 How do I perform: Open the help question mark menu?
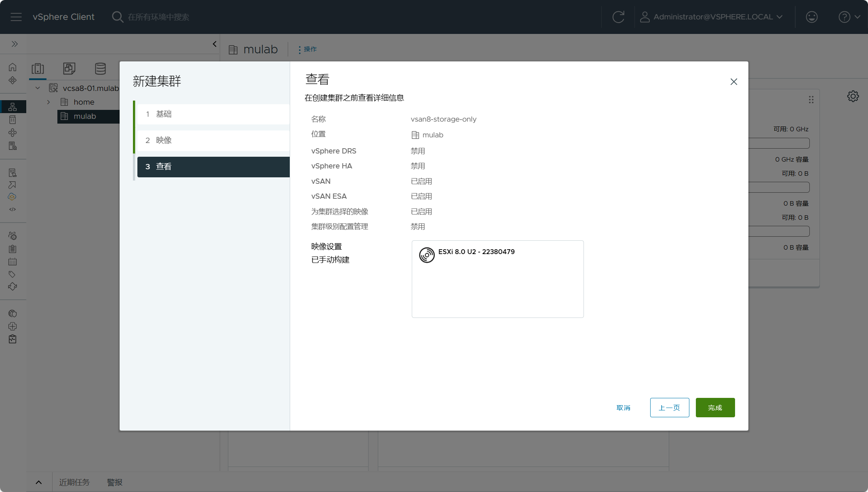click(849, 17)
